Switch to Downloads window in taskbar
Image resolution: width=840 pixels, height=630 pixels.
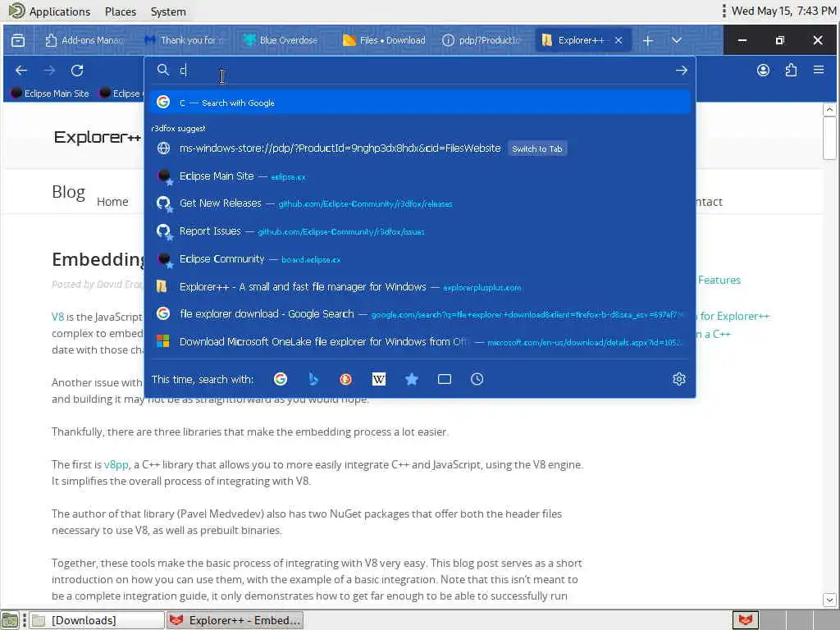tap(97, 620)
